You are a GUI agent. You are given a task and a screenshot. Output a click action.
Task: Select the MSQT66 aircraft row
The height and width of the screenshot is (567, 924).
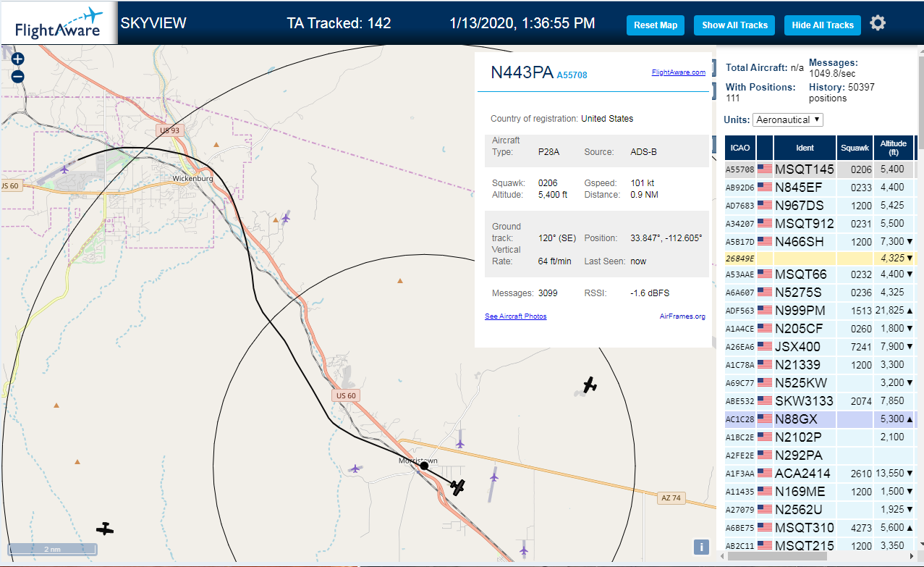(821, 274)
